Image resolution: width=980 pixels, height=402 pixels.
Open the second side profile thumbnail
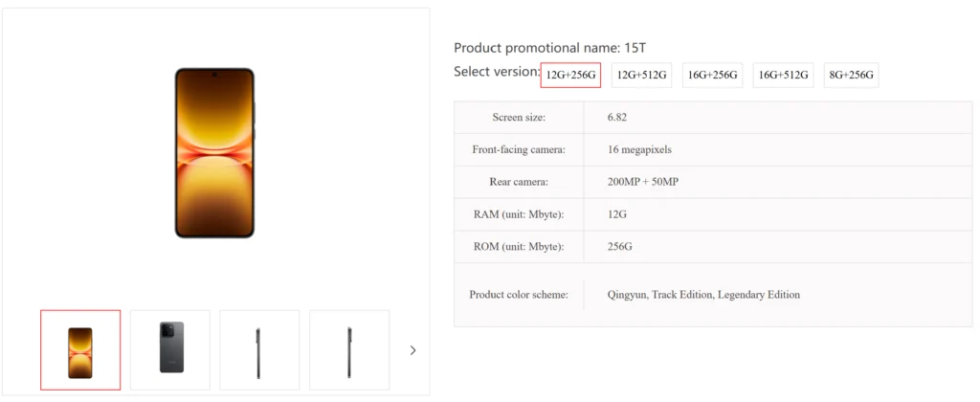(x=349, y=350)
